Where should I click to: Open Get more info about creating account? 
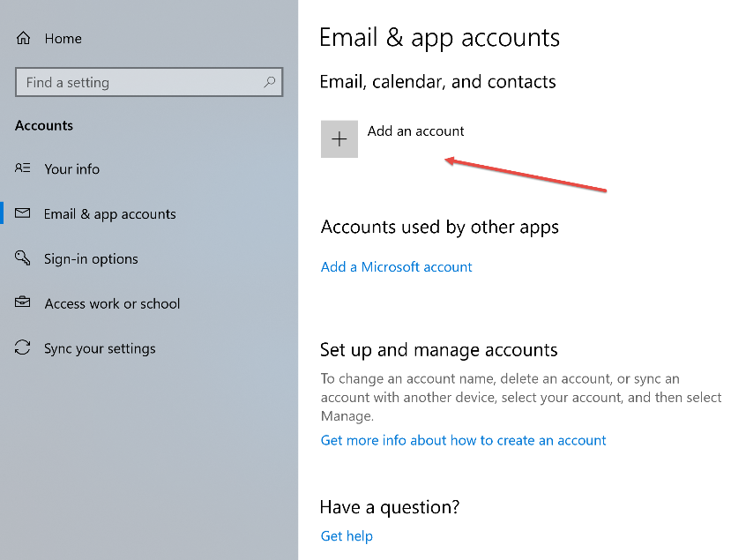pos(464,441)
